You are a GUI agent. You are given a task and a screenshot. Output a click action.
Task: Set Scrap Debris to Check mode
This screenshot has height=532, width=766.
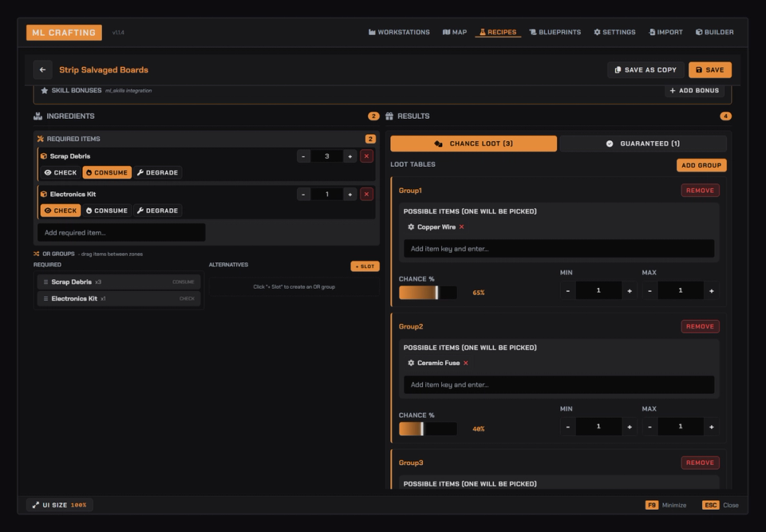[x=61, y=172]
